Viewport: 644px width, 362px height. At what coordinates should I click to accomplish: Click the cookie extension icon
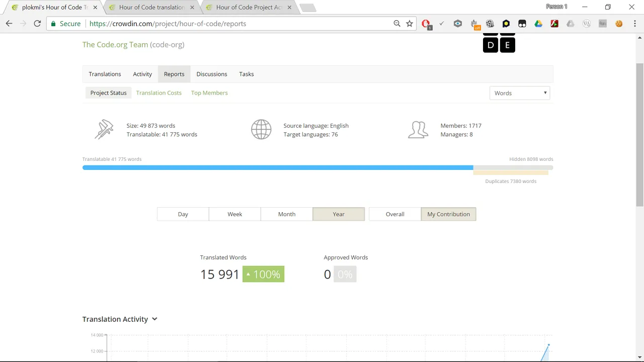click(619, 24)
